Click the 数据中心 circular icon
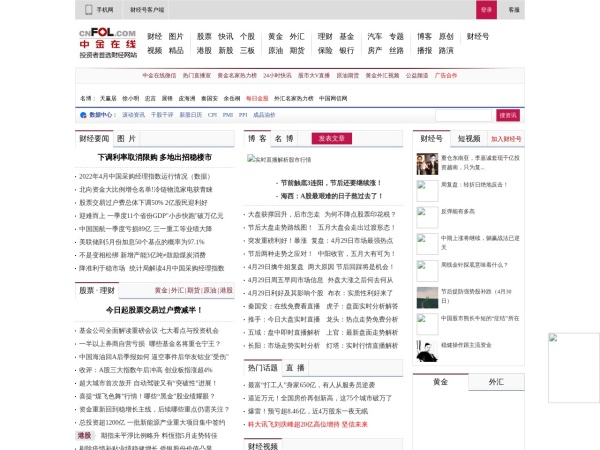Image resolution: width=600 pixels, height=450 pixels. [x=83, y=115]
